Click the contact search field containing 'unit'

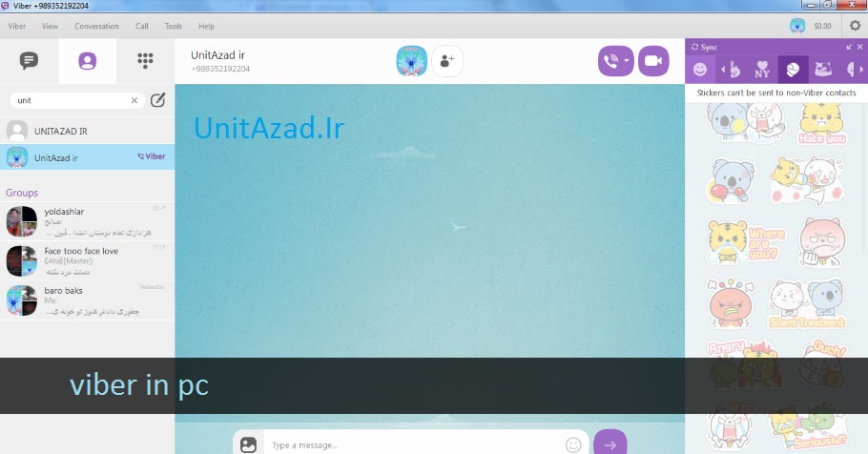click(x=77, y=100)
